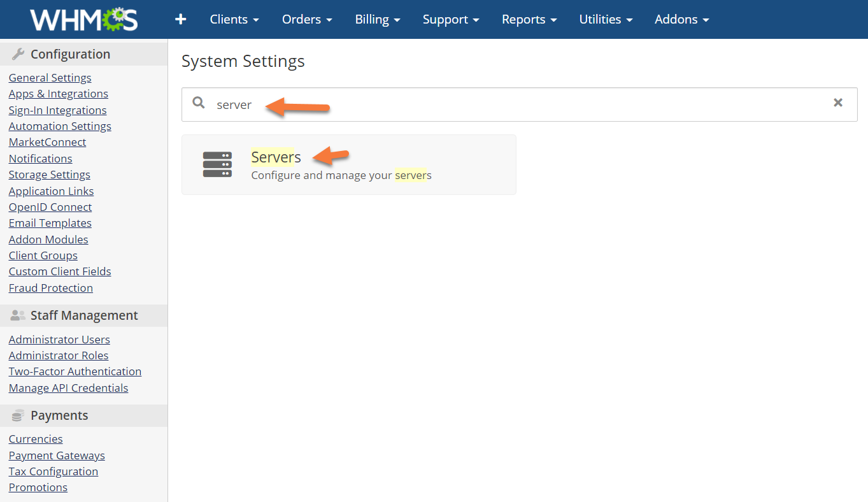
Task: Click the search magnifier icon
Action: pos(199,103)
